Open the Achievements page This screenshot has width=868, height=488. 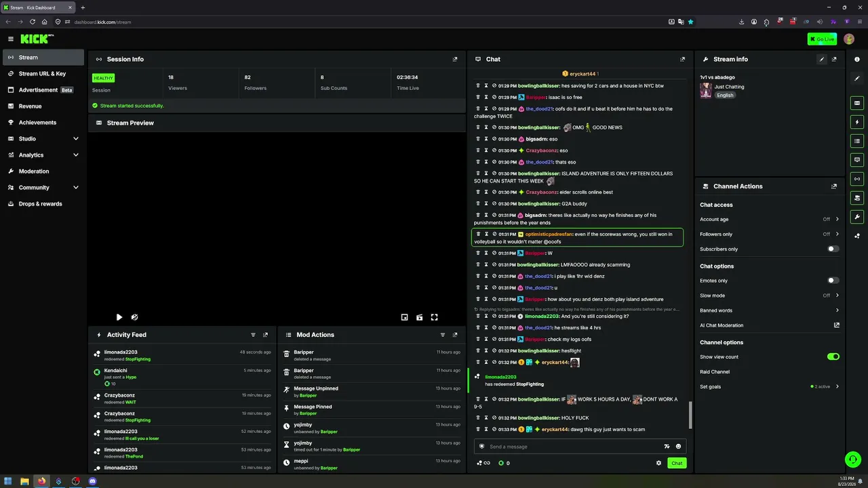click(x=43, y=123)
